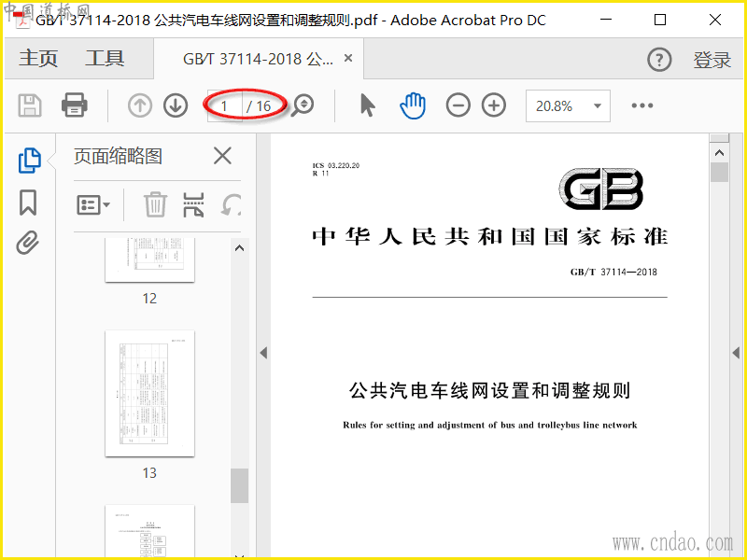Select the GB/T 37114-2018 document tab
The width and height of the screenshot is (747, 560).
point(259,59)
